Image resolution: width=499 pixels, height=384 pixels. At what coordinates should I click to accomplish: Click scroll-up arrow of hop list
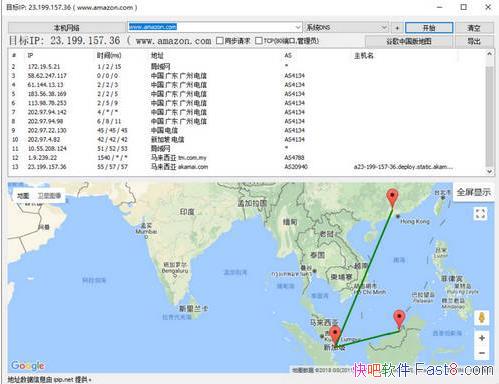[x=489, y=54]
